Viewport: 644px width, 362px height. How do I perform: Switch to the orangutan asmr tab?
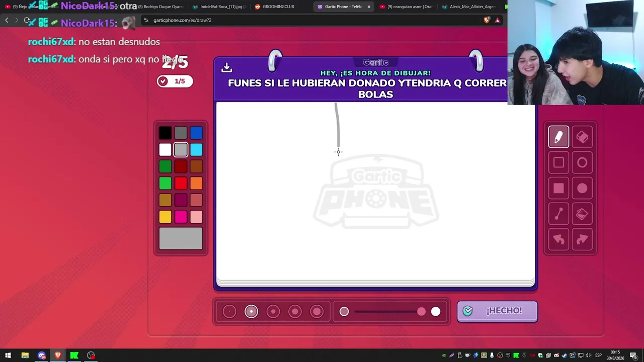[x=406, y=7]
